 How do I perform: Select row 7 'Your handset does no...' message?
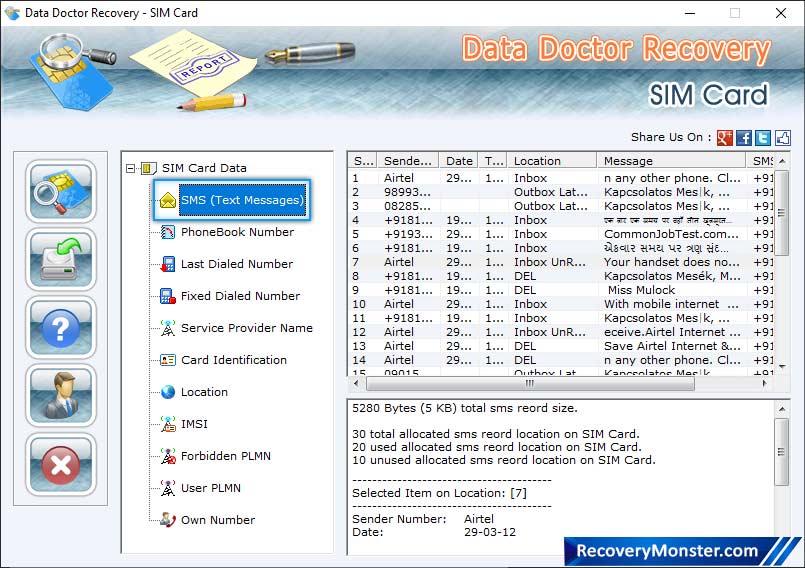click(562, 262)
